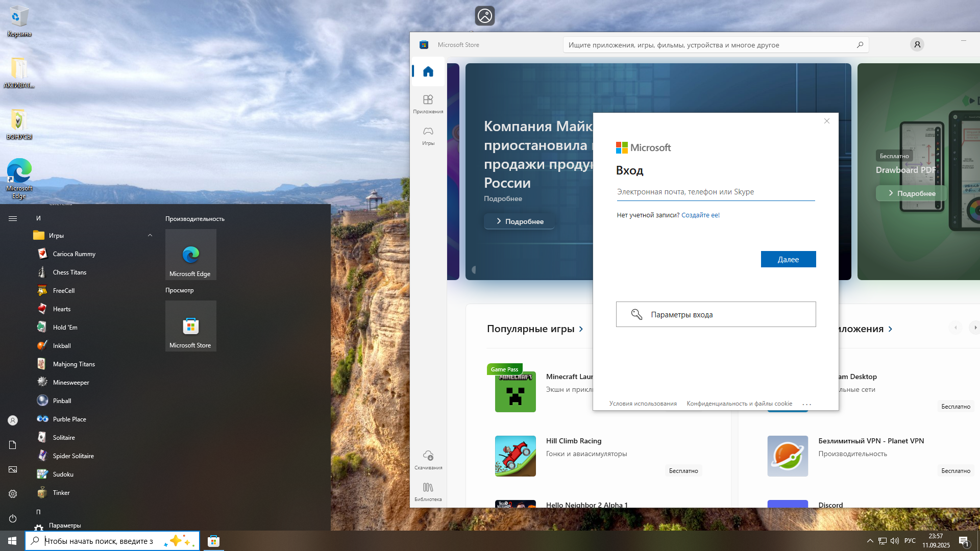Open the Planet VPN app icon
The height and width of the screenshot is (551, 980).
click(788, 456)
